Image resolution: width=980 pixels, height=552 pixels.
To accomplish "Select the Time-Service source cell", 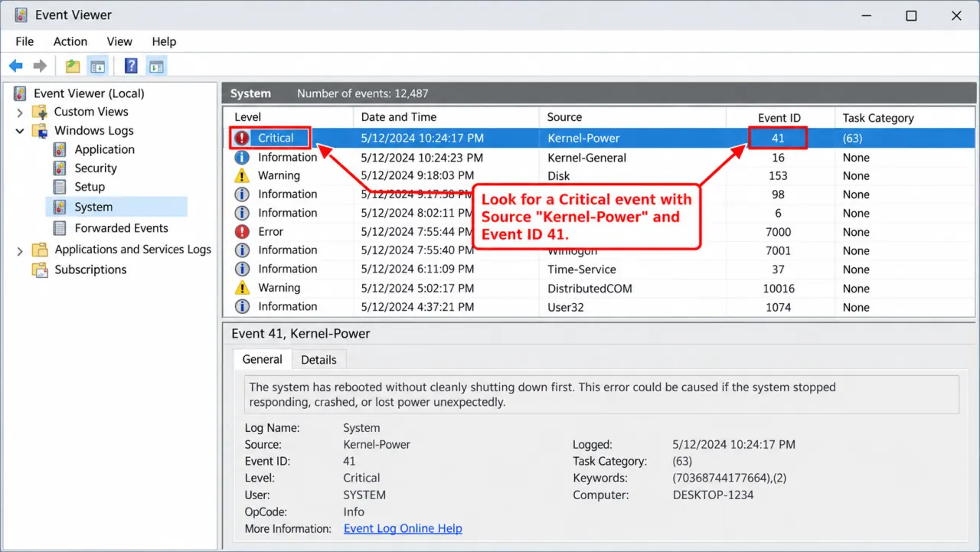I will (x=581, y=269).
